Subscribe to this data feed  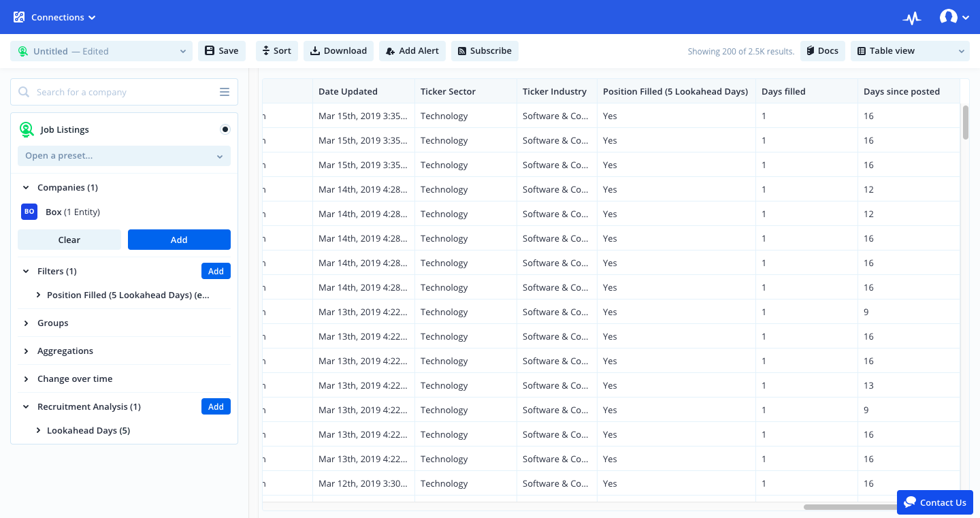pos(485,50)
